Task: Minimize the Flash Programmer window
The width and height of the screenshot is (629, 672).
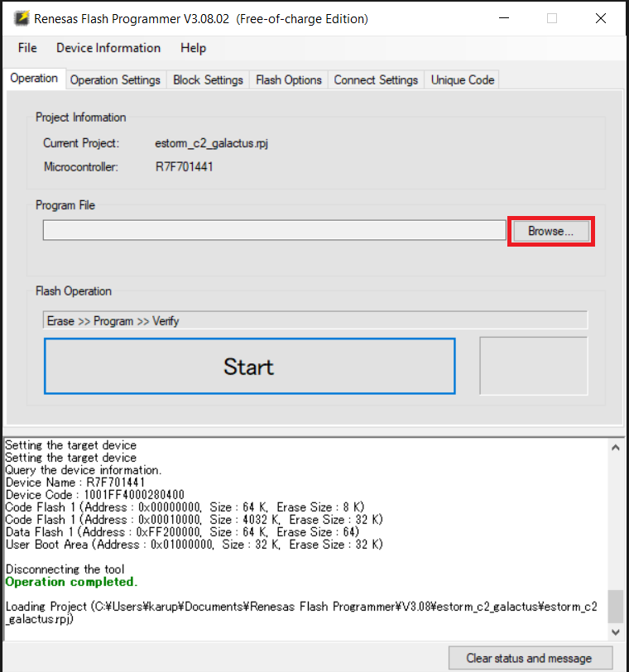Action: 504,18
